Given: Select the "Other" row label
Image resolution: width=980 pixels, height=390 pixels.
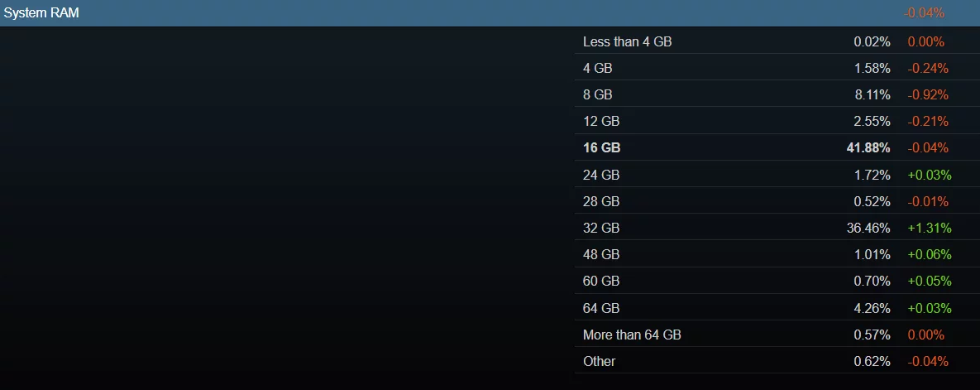Looking at the screenshot, I should click(x=599, y=361).
